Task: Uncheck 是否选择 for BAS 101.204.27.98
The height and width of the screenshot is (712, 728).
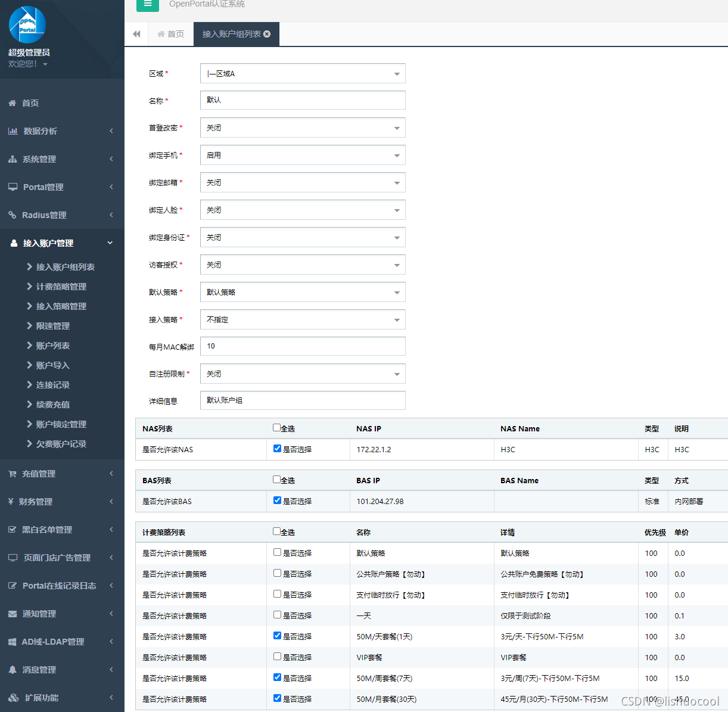Action: [277, 500]
